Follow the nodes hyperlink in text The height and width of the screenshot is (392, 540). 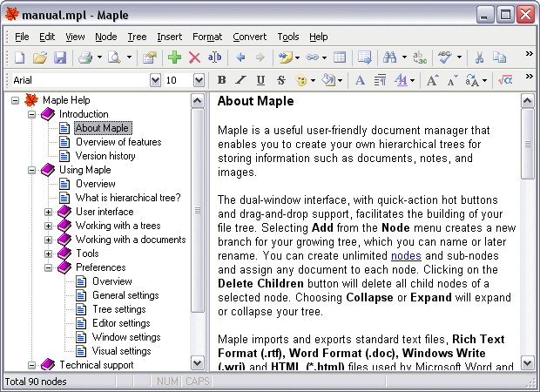pyautogui.click(x=406, y=255)
